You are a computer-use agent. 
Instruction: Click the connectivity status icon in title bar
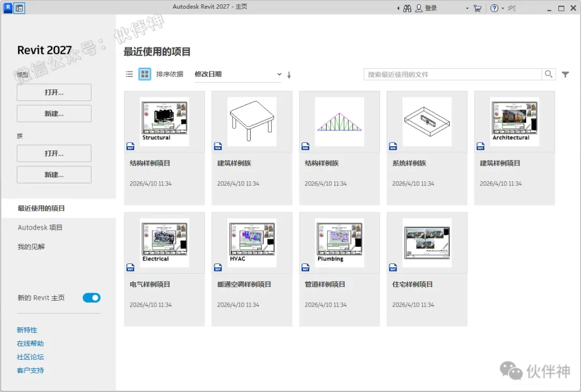click(512, 8)
